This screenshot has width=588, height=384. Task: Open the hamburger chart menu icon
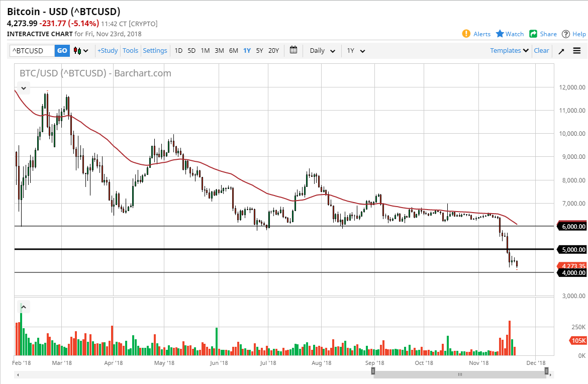[x=577, y=50]
